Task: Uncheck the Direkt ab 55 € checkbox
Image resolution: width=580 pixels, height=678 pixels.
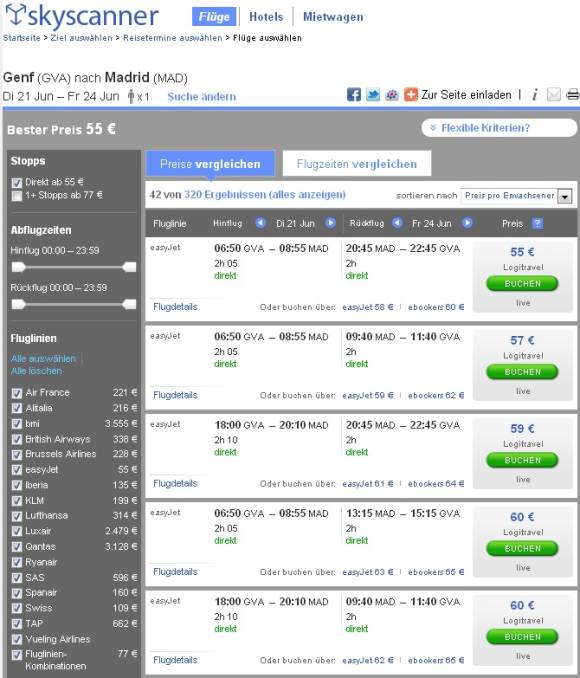Action: [17, 183]
